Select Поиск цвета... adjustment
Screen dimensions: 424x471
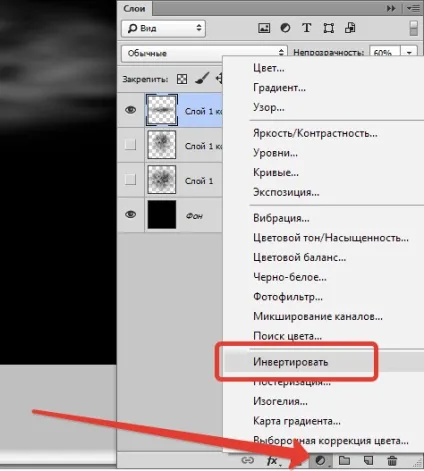coord(287,336)
